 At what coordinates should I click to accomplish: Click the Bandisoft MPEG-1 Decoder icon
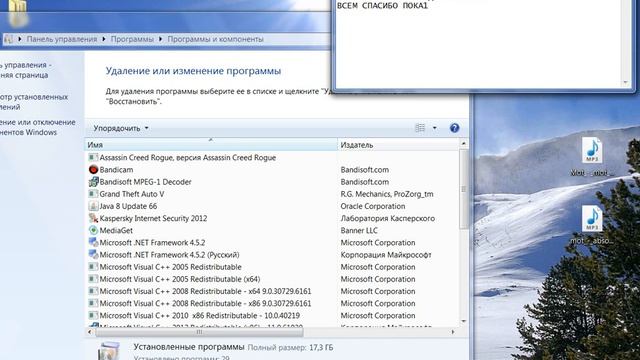pos(93,182)
